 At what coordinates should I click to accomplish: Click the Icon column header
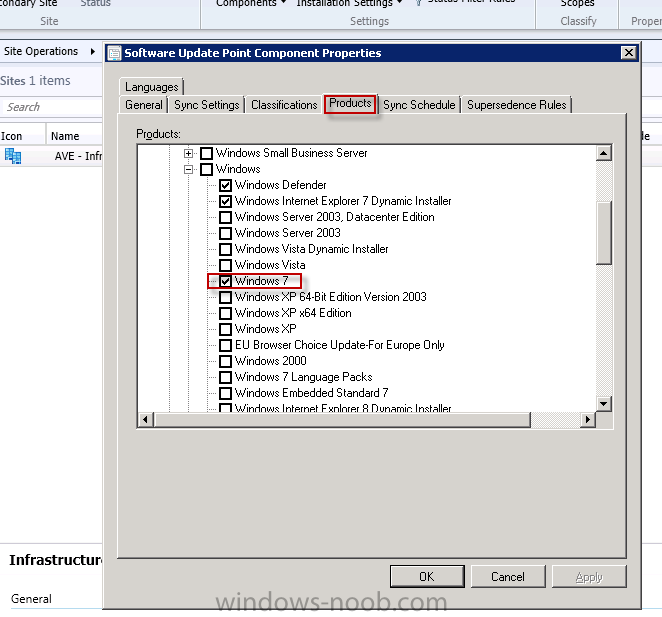pos(23,136)
